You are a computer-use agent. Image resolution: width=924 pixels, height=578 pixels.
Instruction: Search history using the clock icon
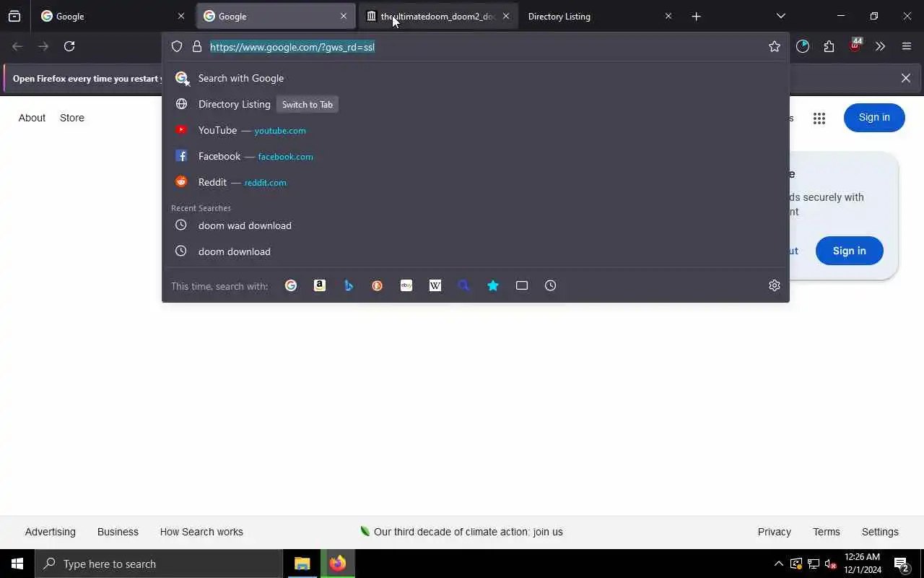pyautogui.click(x=551, y=285)
